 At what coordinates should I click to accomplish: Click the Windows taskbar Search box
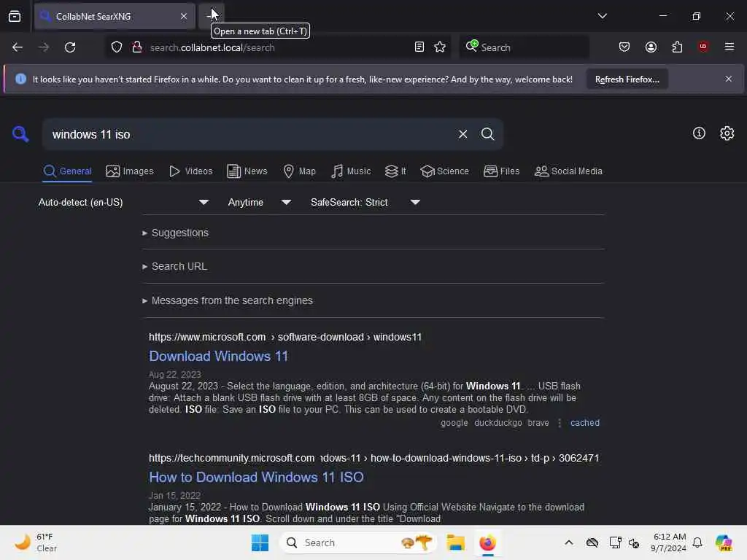tap(358, 542)
